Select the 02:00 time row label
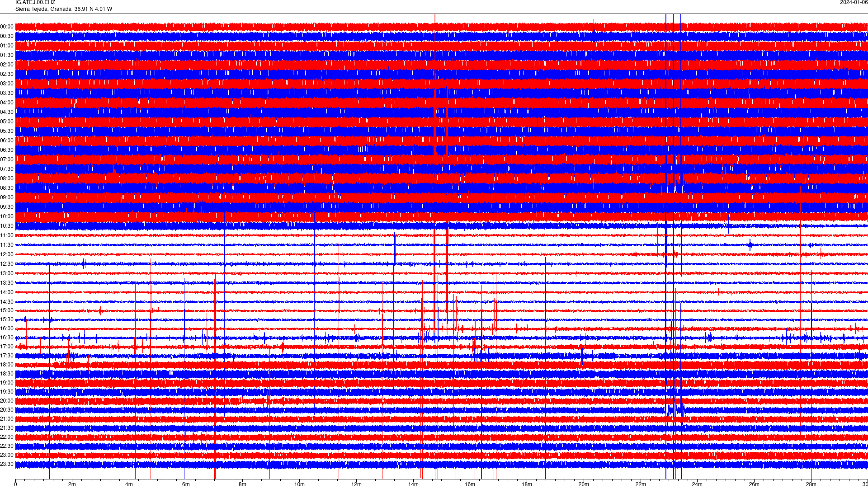This screenshot has height=488, width=868. click(7, 65)
